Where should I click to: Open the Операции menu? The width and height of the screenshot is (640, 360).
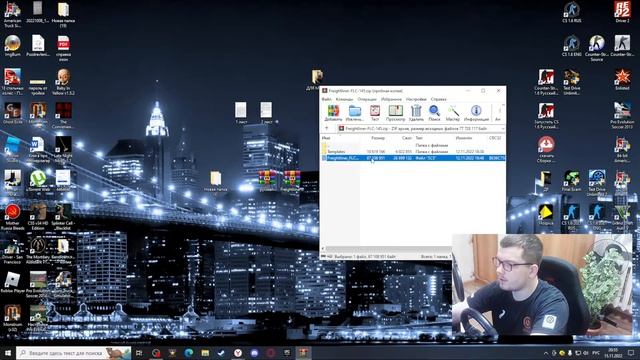coord(367,99)
